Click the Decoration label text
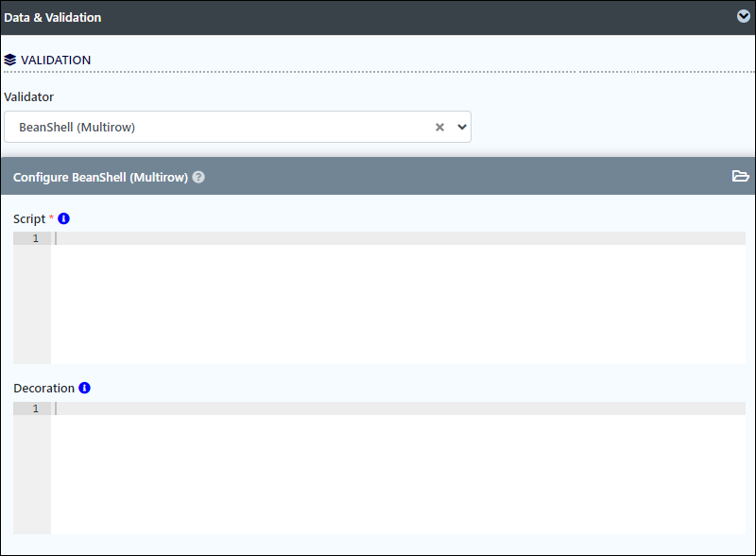Viewport: 756px width, 556px height. click(x=43, y=388)
